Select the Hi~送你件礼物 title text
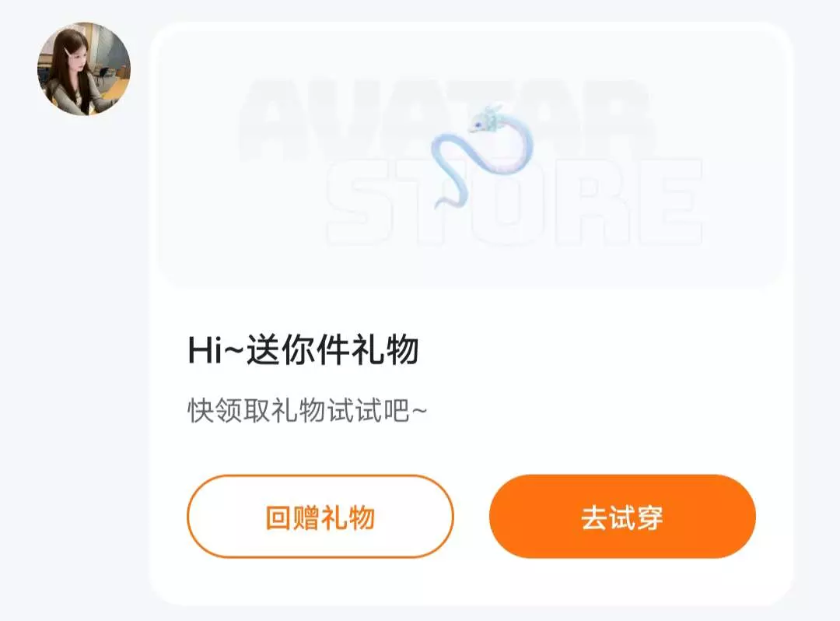840x621 pixels. point(303,350)
